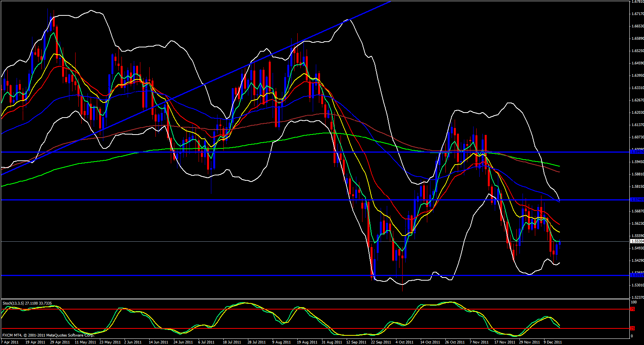
Task: Click the Stoch(13,3,5) indicator label
Action: pyautogui.click(x=27, y=303)
